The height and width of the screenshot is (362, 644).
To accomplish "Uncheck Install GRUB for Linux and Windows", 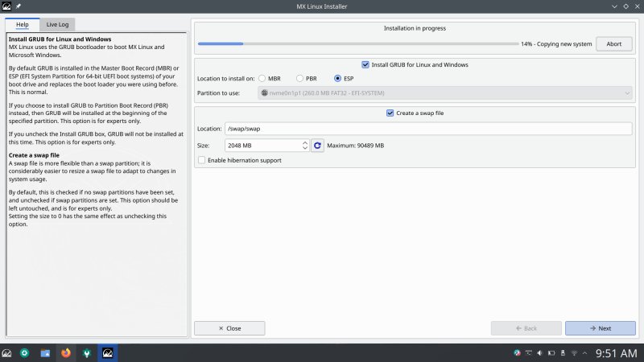I will [x=365, y=64].
